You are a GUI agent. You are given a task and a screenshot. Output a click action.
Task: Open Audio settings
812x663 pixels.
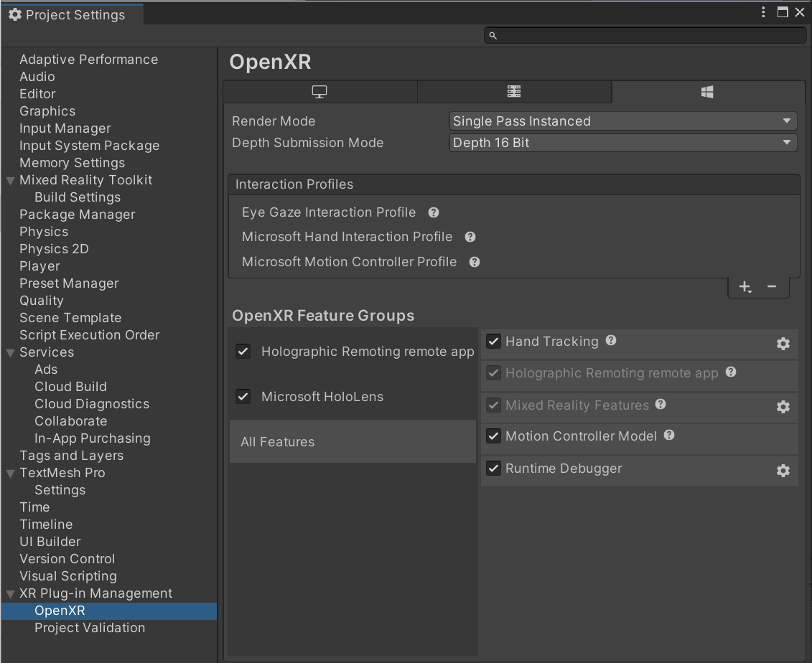[37, 77]
